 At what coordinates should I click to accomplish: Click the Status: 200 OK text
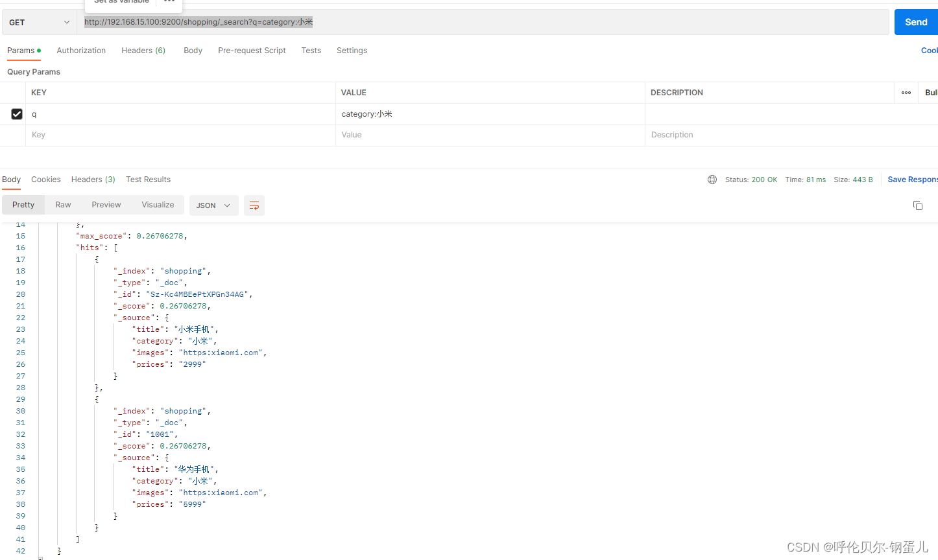point(751,180)
